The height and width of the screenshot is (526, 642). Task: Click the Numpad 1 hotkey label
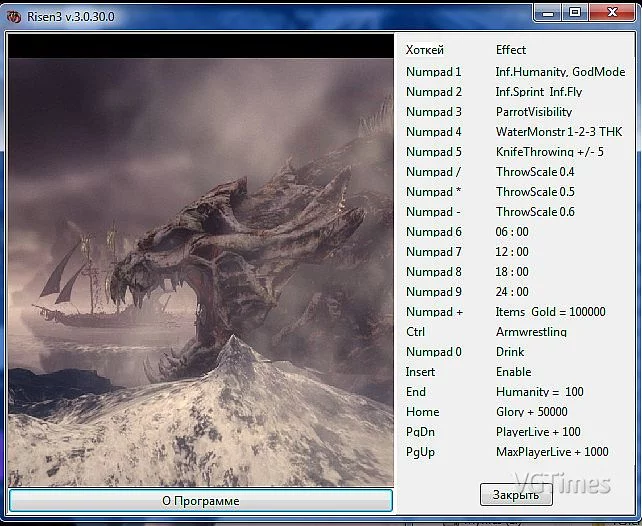pos(434,72)
